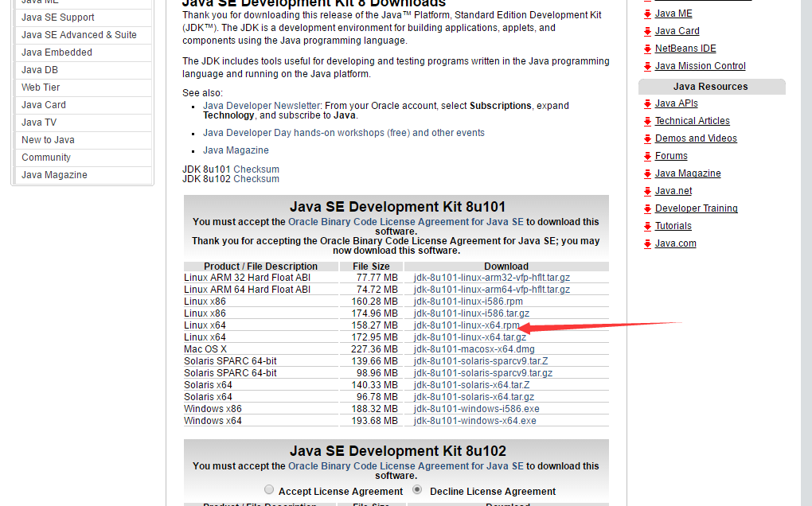Open Java APIs resource link
This screenshot has width=812, height=506.
pyautogui.click(x=676, y=103)
